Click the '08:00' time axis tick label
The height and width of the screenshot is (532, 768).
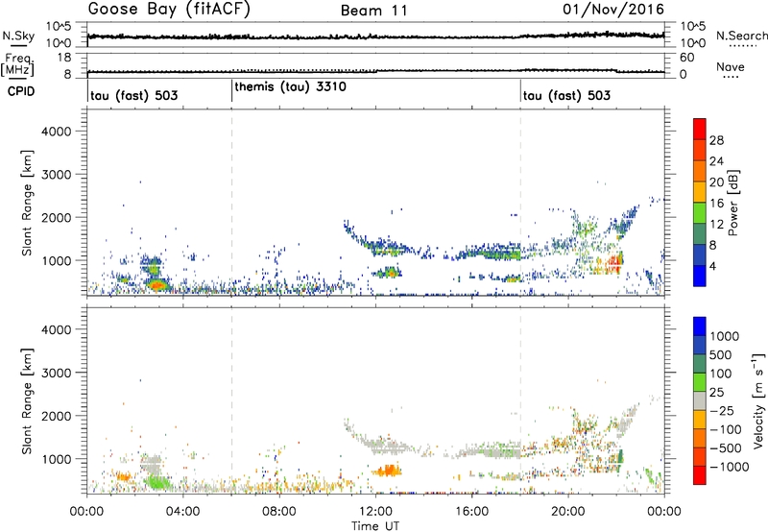tap(279, 512)
